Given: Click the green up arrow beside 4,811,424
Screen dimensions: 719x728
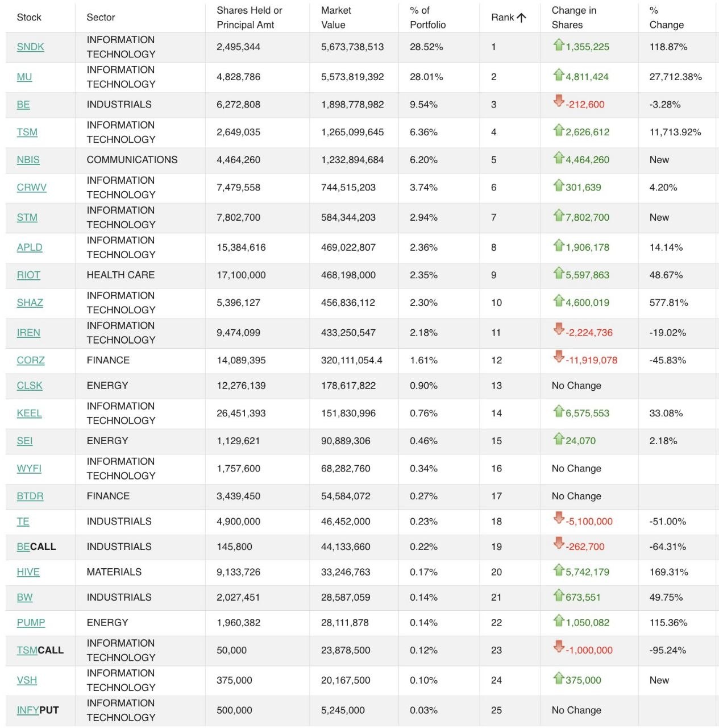Looking at the screenshot, I should pyautogui.click(x=559, y=75).
